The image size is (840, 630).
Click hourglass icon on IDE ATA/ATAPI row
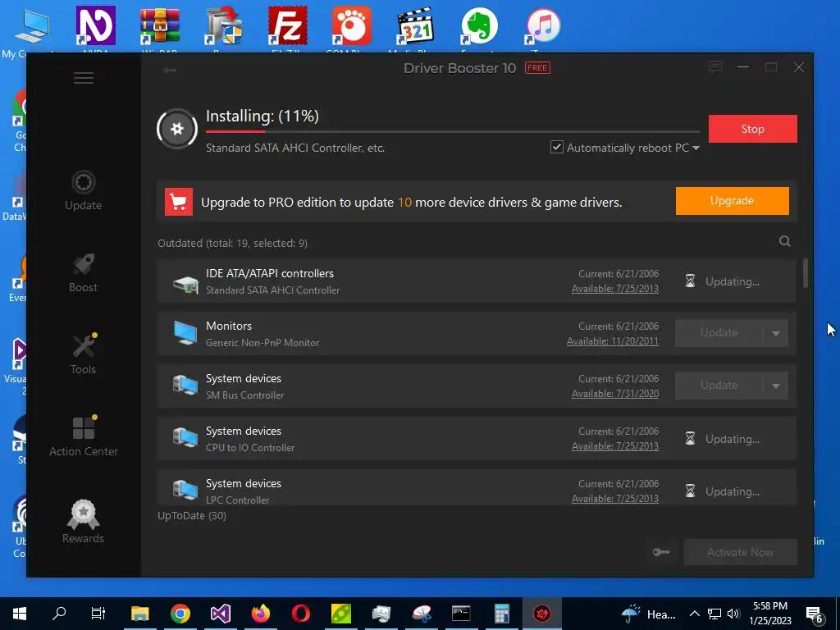point(690,281)
